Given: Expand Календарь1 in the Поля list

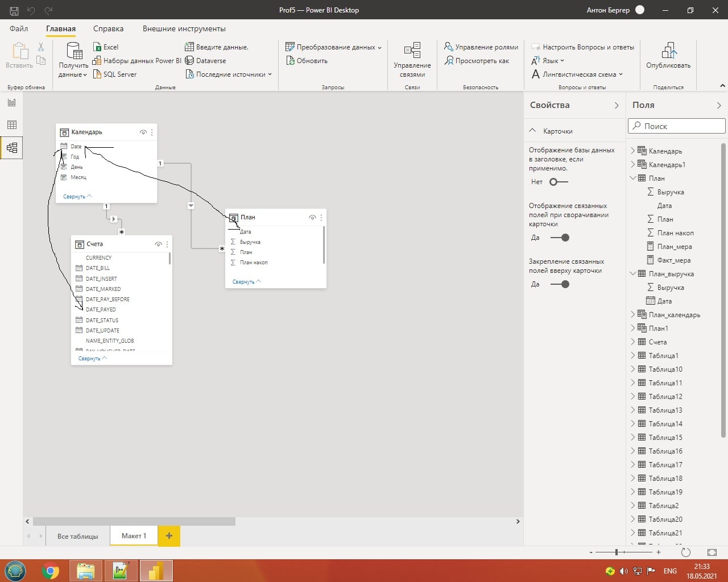Looking at the screenshot, I should point(633,165).
